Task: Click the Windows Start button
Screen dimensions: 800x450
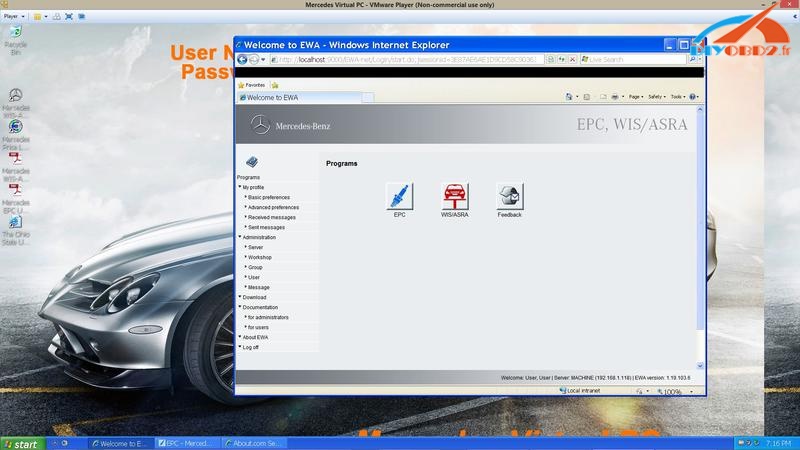Action: (21, 443)
